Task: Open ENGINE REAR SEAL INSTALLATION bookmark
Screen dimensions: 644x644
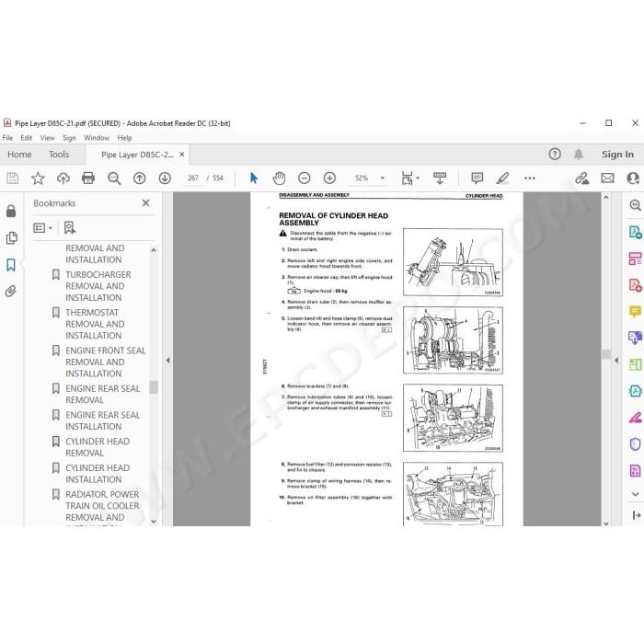Action: pyautogui.click(x=103, y=420)
